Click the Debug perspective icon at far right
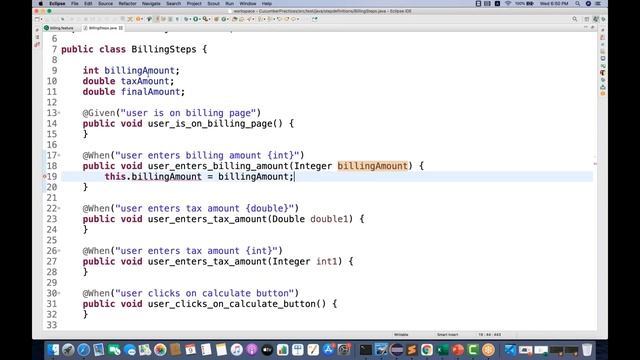The image size is (640, 360). (x=604, y=19)
